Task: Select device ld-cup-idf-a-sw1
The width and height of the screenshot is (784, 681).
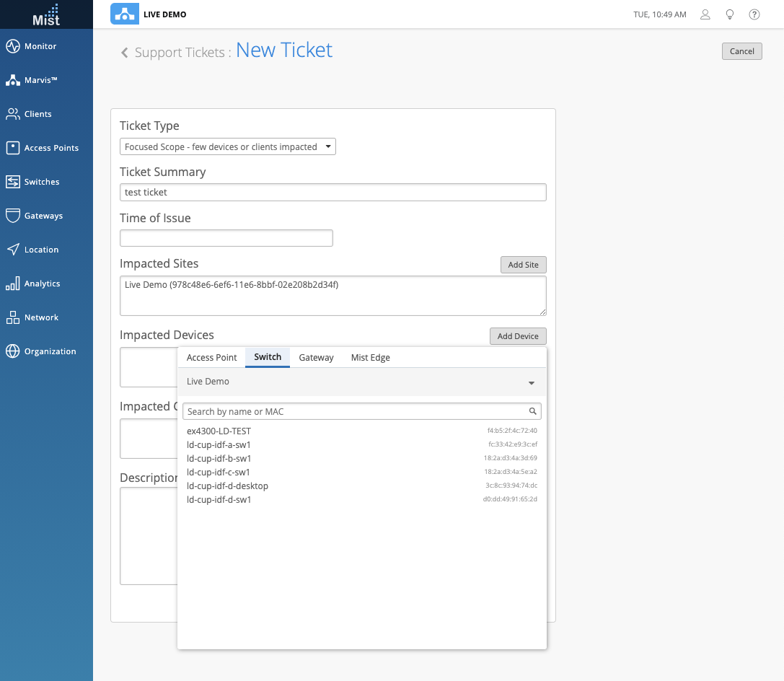Action: coord(361,444)
